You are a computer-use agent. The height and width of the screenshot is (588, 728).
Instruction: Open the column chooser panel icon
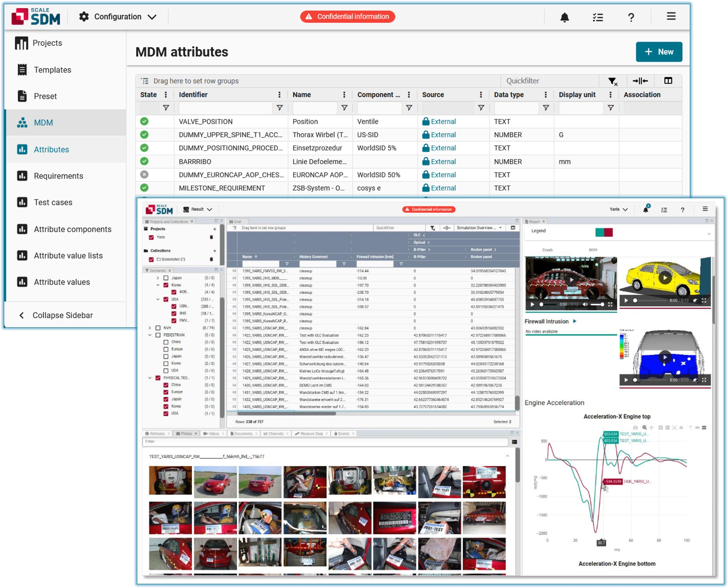pyautogui.click(x=668, y=81)
